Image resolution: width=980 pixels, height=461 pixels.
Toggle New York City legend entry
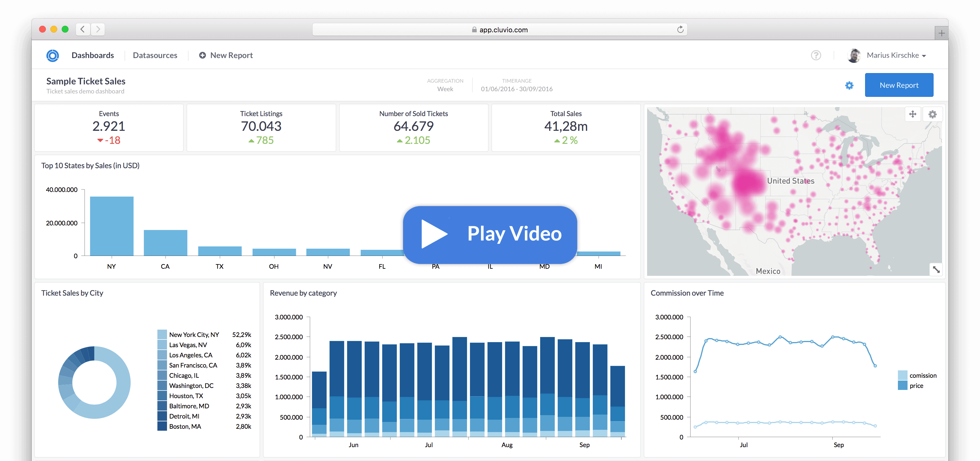pyautogui.click(x=194, y=335)
